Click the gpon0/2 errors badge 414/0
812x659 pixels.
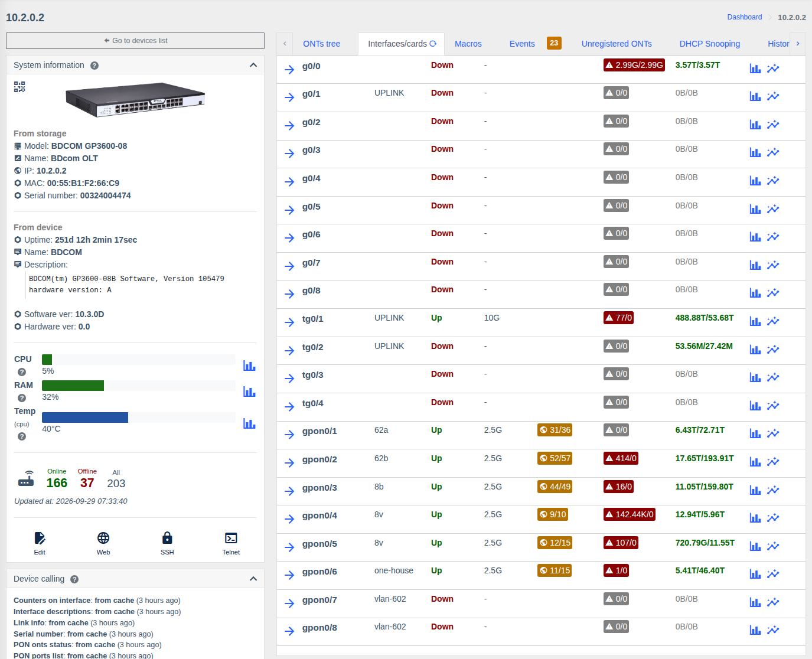tap(621, 458)
